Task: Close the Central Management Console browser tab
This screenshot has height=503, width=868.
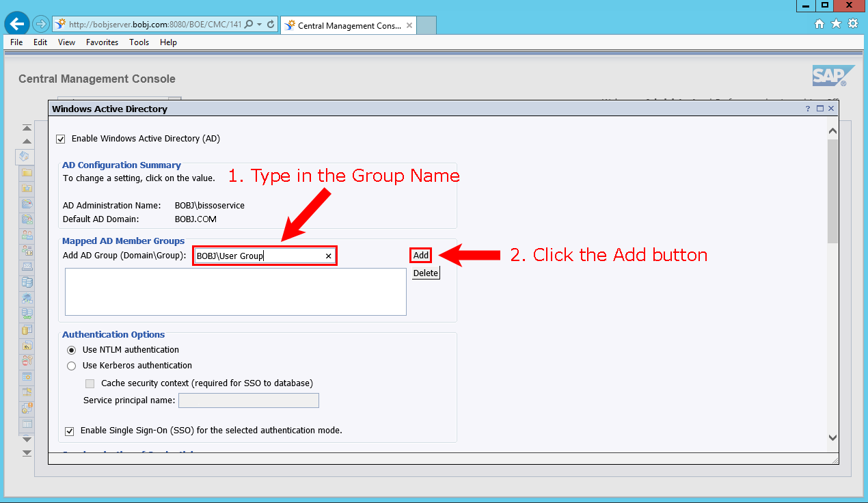Action: (x=409, y=25)
